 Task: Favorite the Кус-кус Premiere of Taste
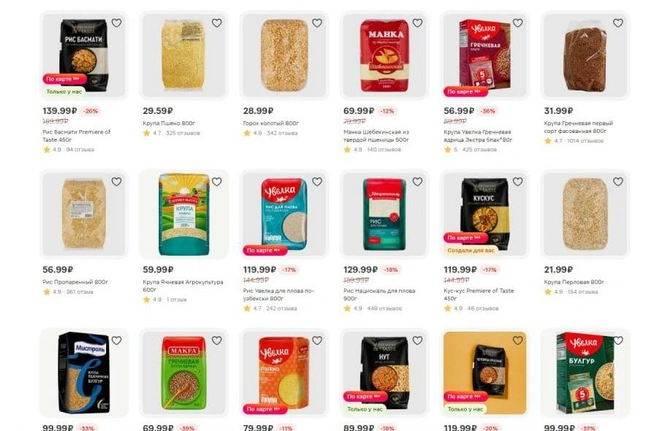[x=518, y=182]
